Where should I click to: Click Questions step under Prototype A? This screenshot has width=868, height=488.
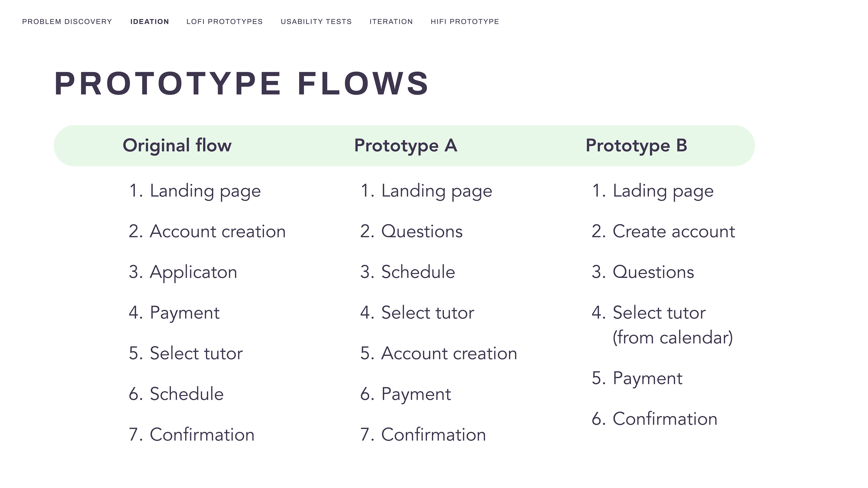click(422, 231)
